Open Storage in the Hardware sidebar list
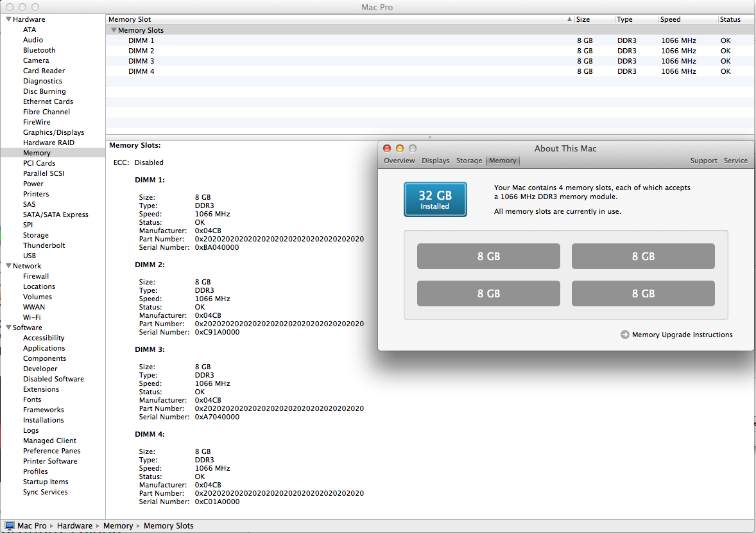 [36, 235]
